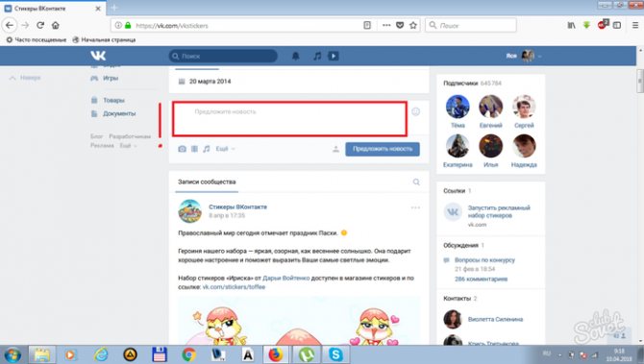Launch Skype from the taskbar
644x364 pixels.
pyautogui.click(x=335, y=354)
